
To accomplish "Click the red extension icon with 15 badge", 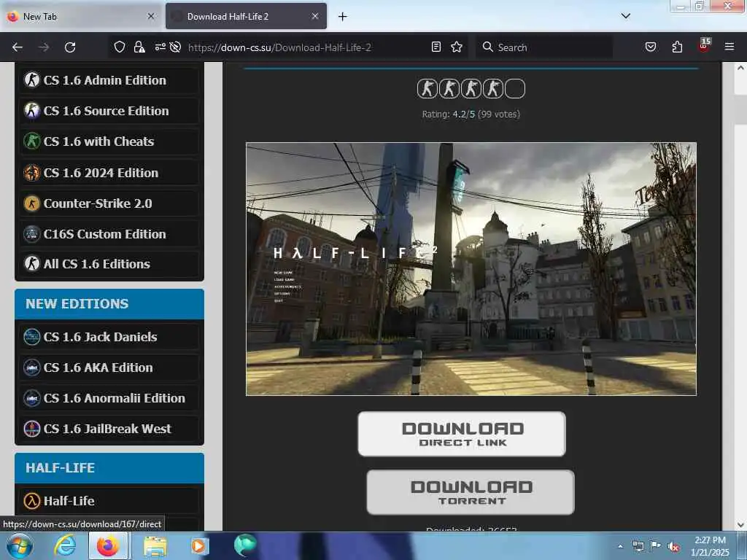I will (x=704, y=46).
